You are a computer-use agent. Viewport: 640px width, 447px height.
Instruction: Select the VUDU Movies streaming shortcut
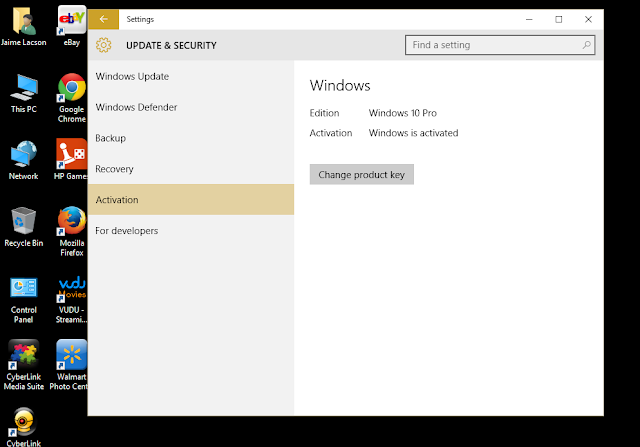71,300
